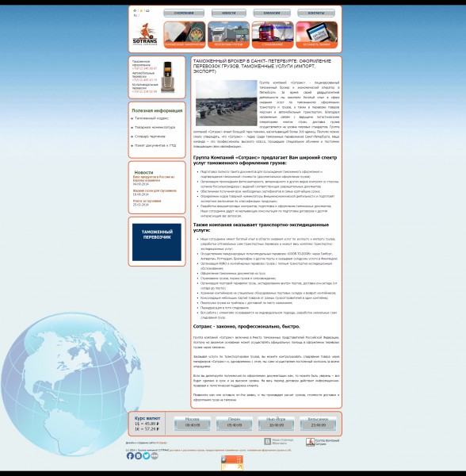Screen dimensions: 466x476
Task: Click the 'Новости' sidebar heading
Action: coord(143,172)
